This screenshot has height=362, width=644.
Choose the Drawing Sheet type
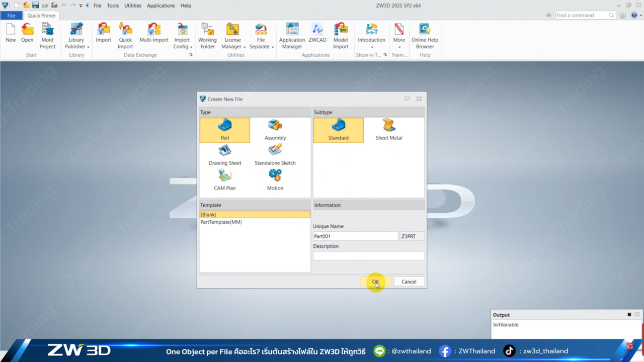[x=225, y=155]
